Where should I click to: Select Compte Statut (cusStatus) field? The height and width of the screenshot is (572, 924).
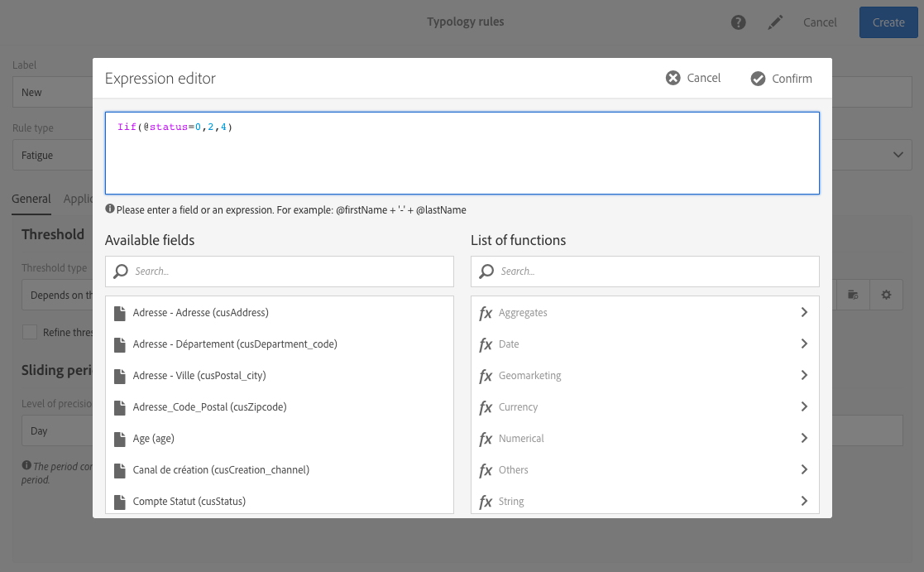tap(189, 501)
